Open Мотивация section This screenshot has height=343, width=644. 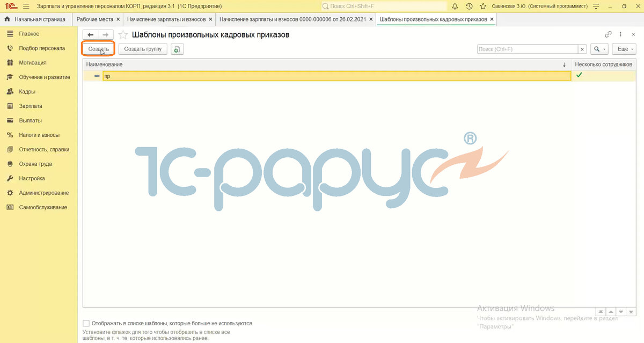[x=33, y=62]
